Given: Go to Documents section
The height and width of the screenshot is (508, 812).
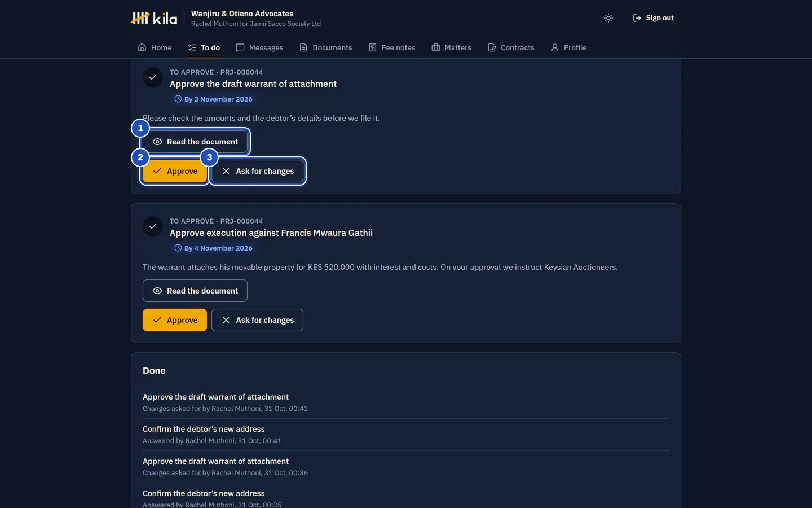Looking at the screenshot, I should pos(325,47).
